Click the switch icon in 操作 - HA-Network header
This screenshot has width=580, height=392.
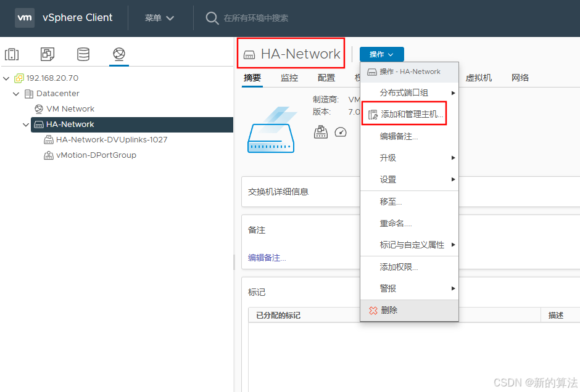click(x=372, y=72)
